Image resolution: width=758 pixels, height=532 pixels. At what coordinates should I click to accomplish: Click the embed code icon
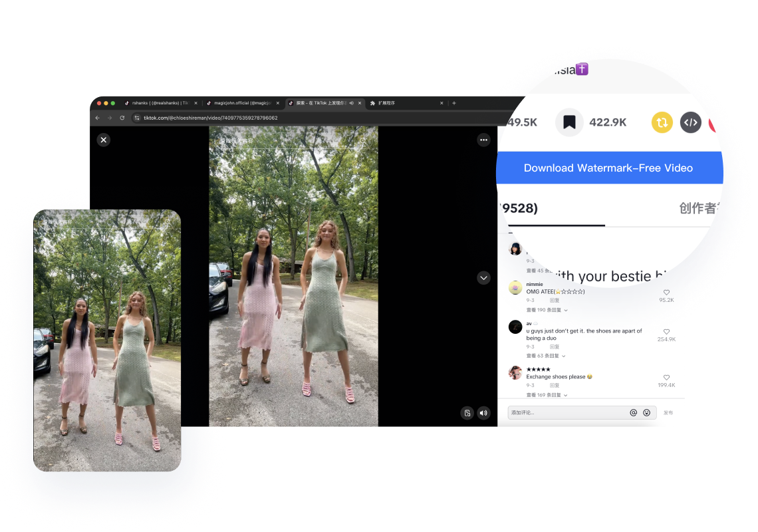tap(691, 122)
